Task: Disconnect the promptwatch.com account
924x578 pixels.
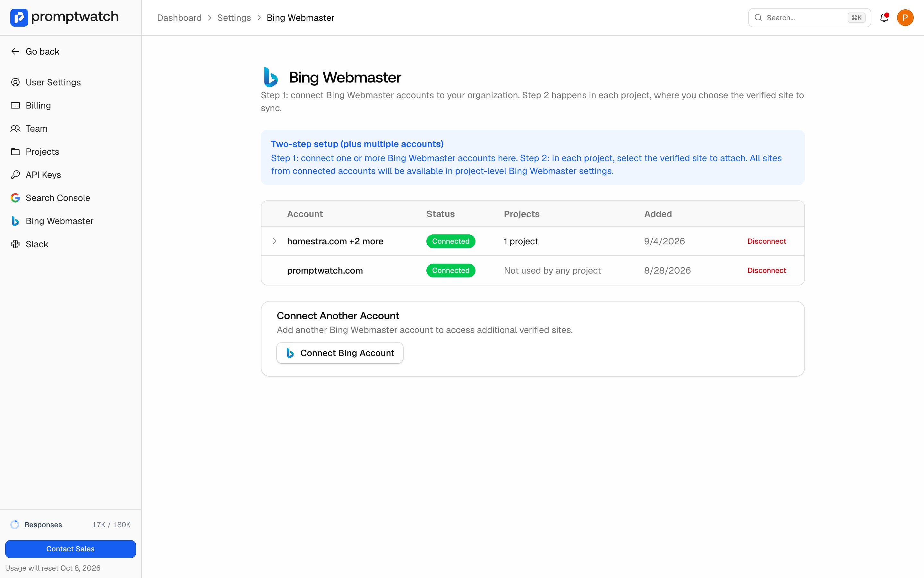Action: [767, 270]
